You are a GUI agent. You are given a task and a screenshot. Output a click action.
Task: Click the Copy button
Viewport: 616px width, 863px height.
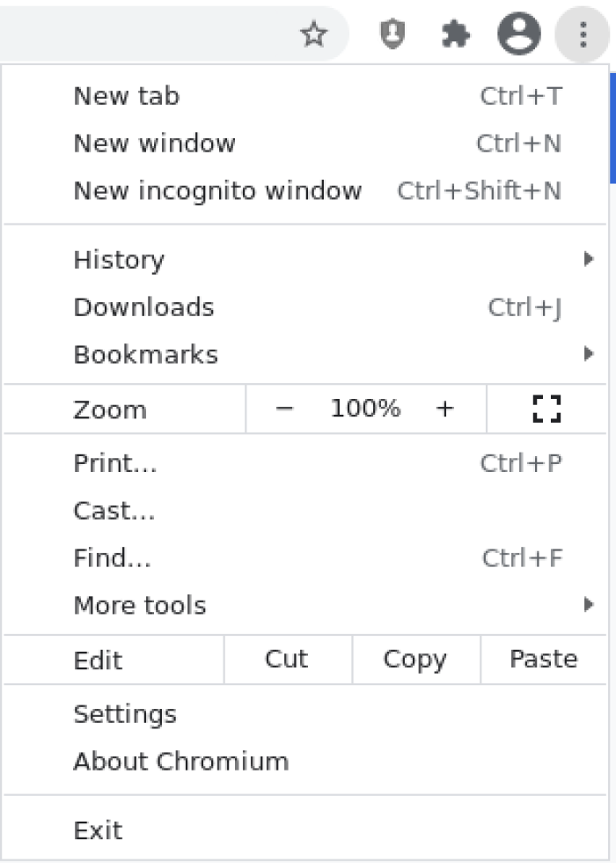click(x=414, y=659)
